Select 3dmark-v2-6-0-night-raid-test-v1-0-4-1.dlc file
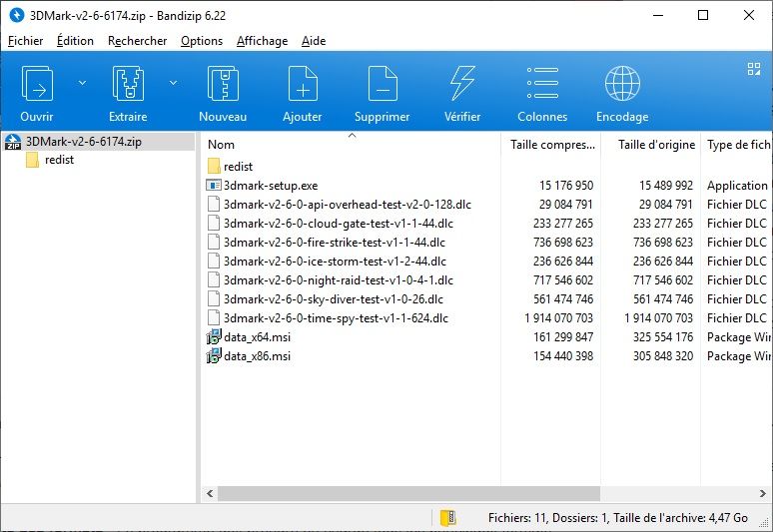This screenshot has width=773, height=532. coord(339,280)
